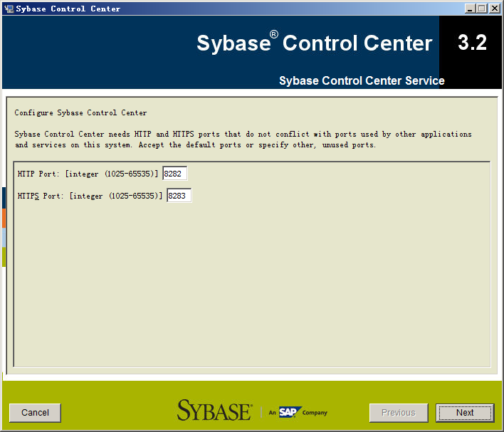The image size is (504, 432).
Task: Click the disabled Previous button
Action: (x=399, y=413)
